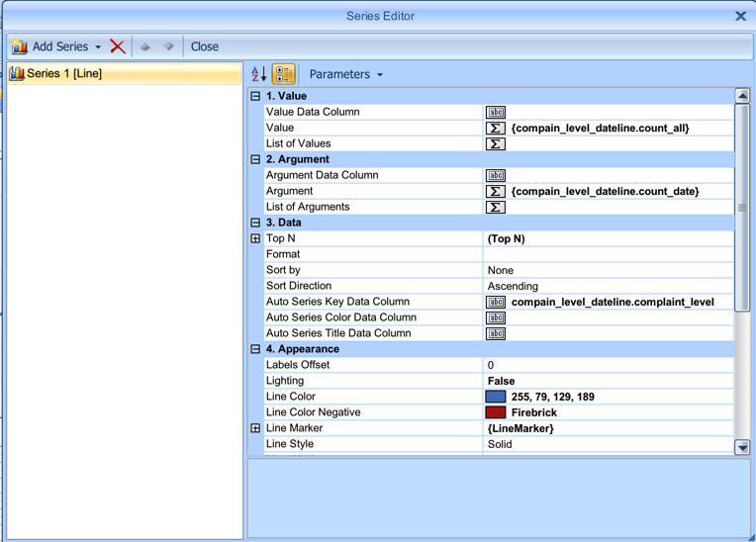Collapse the 4. Appearance section
This screenshot has width=756, height=542.
pyautogui.click(x=255, y=349)
